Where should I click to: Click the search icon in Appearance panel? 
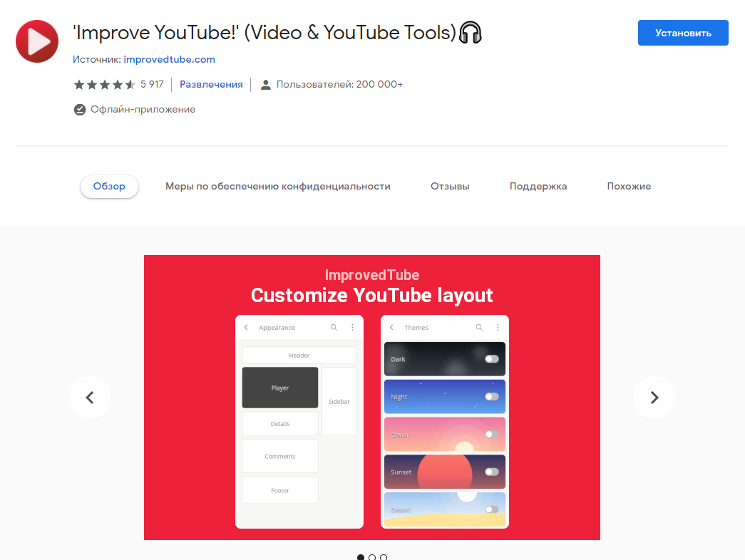pos(334,327)
